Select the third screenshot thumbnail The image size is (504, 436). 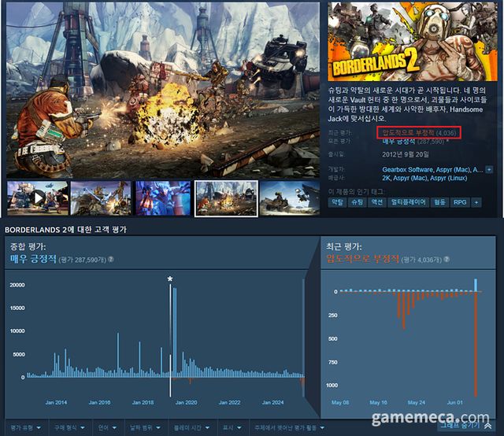click(163, 198)
